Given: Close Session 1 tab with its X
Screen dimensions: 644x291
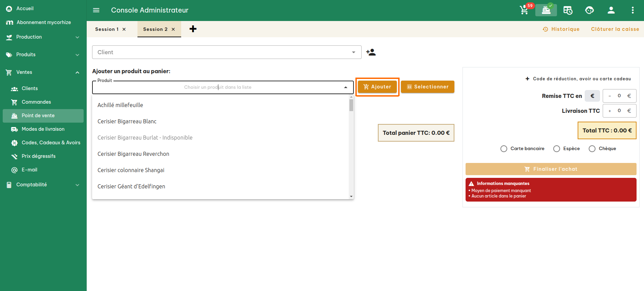Looking at the screenshot, I should (x=124, y=29).
